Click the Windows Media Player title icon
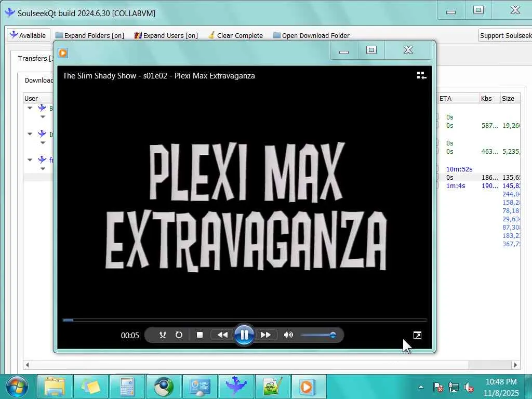532x399 pixels. (x=63, y=53)
